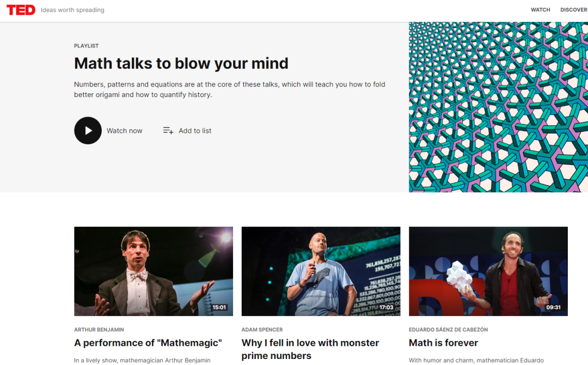Click the EDUARDO SÁENZ DE CABEZÓN speaker name

coord(448,330)
